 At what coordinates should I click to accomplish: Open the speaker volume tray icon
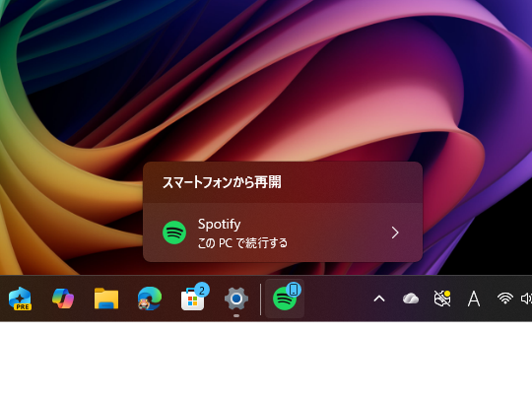click(x=526, y=299)
